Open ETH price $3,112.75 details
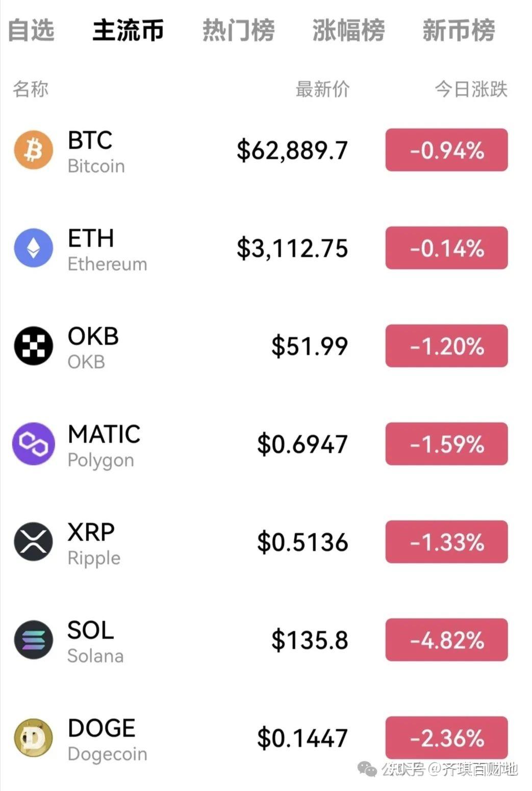 tap(292, 249)
